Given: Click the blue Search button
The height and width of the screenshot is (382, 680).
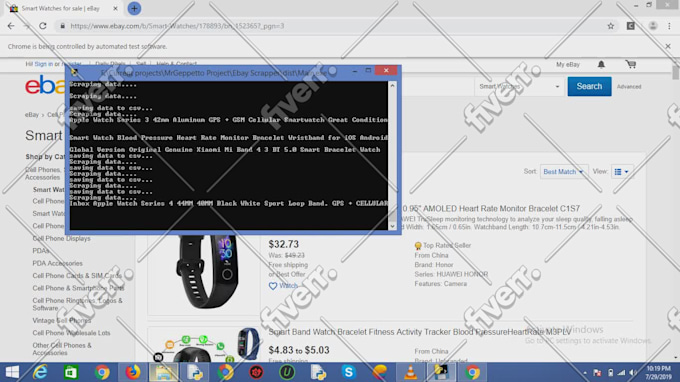Looking at the screenshot, I should pos(589,86).
